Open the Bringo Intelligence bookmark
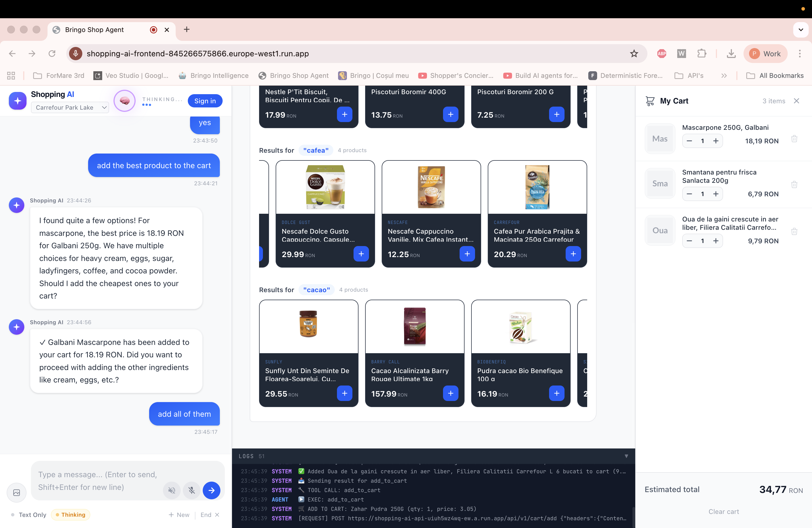Image resolution: width=812 pixels, height=528 pixels. [214, 76]
